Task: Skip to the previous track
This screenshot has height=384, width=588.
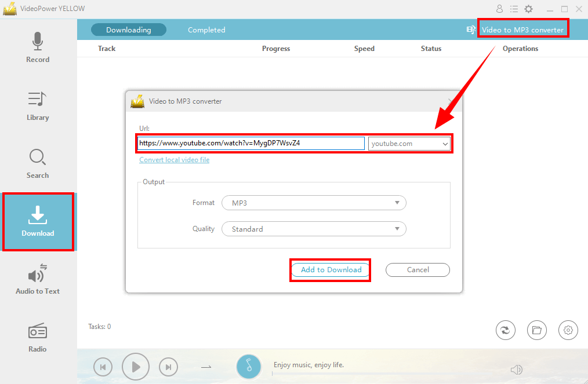Action: [103, 367]
